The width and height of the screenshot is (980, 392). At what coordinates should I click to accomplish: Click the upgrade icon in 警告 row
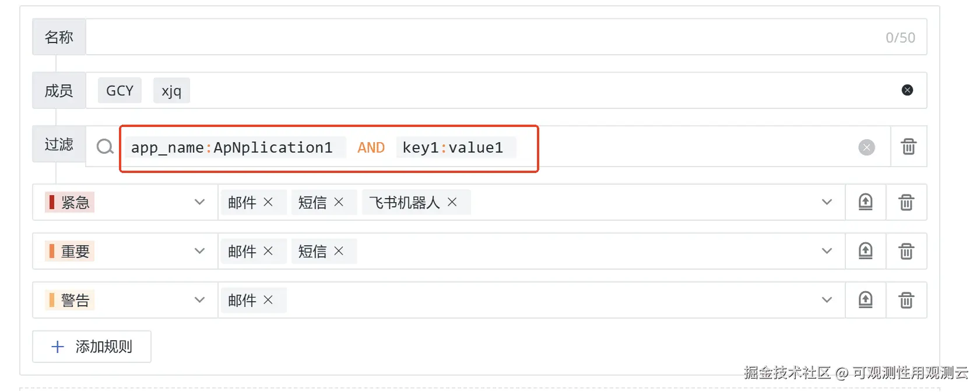(865, 300)
